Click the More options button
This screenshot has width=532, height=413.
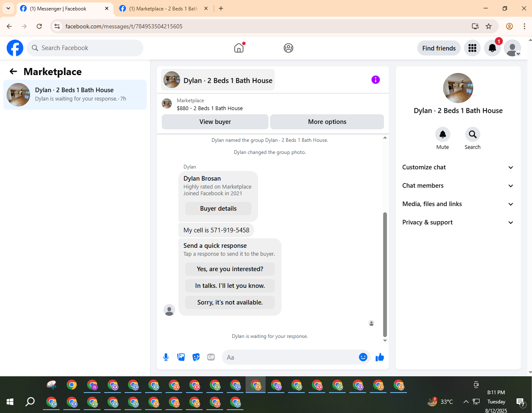327,122
